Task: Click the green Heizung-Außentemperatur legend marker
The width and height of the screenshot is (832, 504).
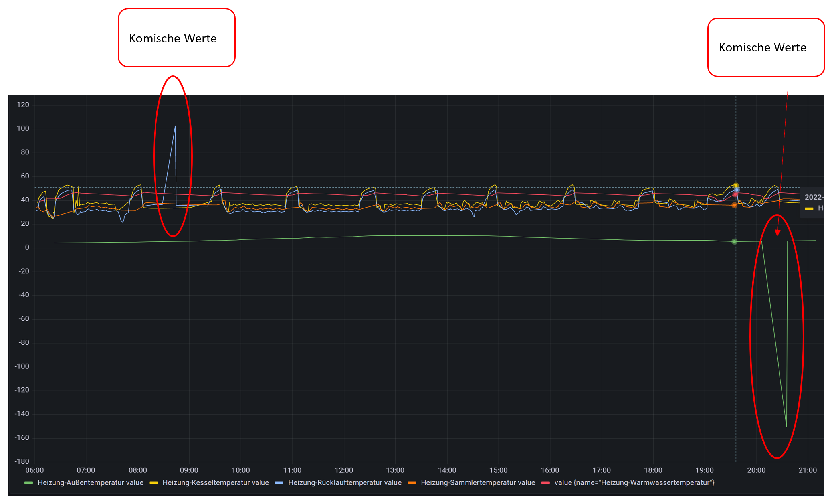Action: 29,482
